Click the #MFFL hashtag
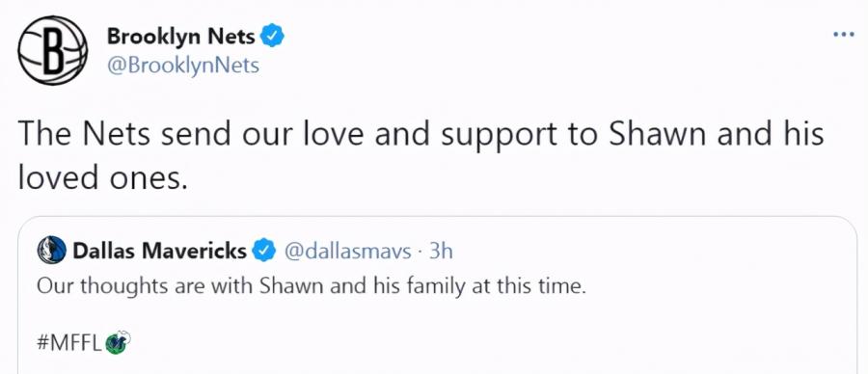This screenshot has width=868, height=374. 69,343
